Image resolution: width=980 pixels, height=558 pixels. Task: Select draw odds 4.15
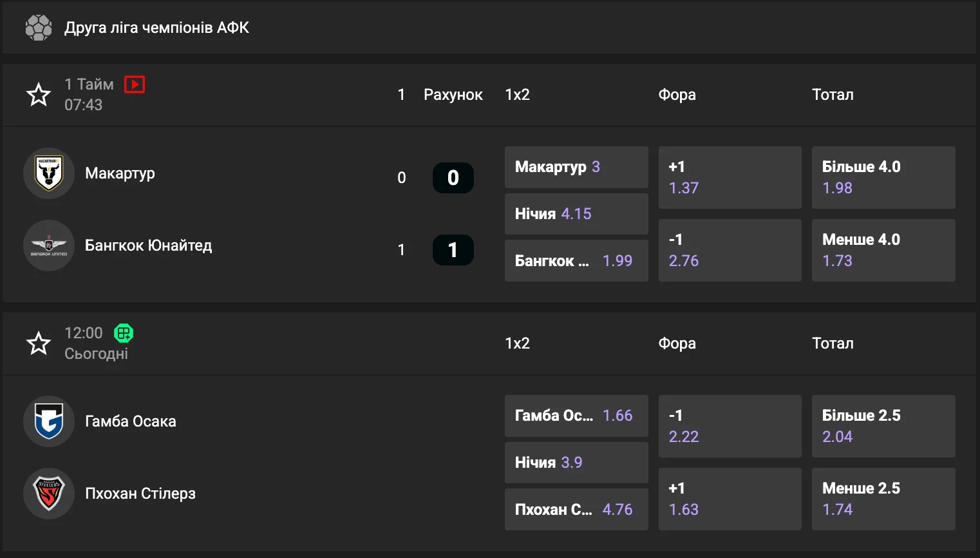576,214
